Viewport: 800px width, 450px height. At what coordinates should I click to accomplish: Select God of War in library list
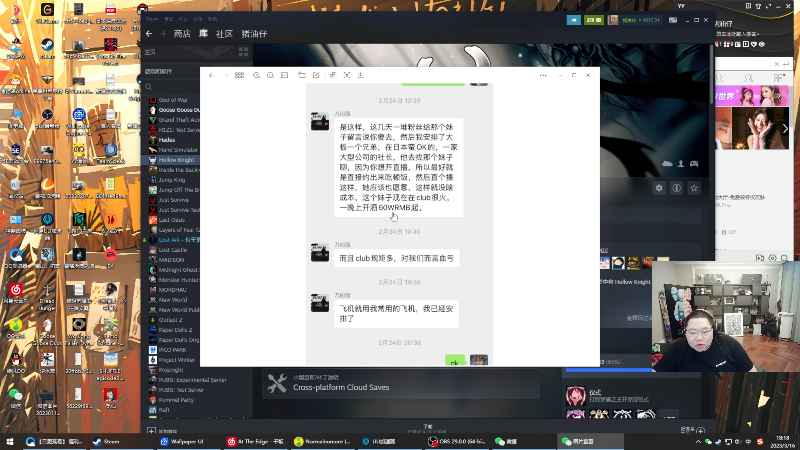point(173,100)
